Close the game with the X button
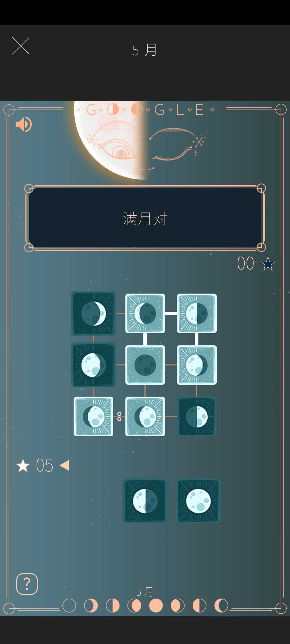 pos(21,46)
